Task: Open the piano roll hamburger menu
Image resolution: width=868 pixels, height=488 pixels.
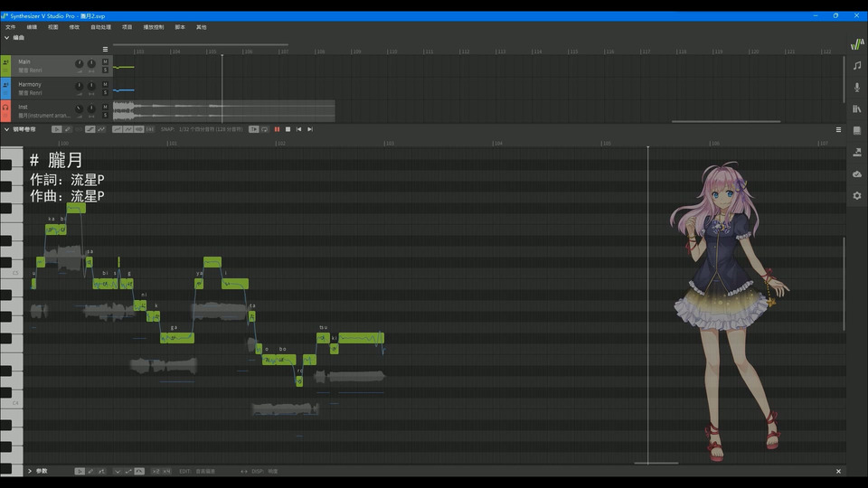Action: click(838, 129)
